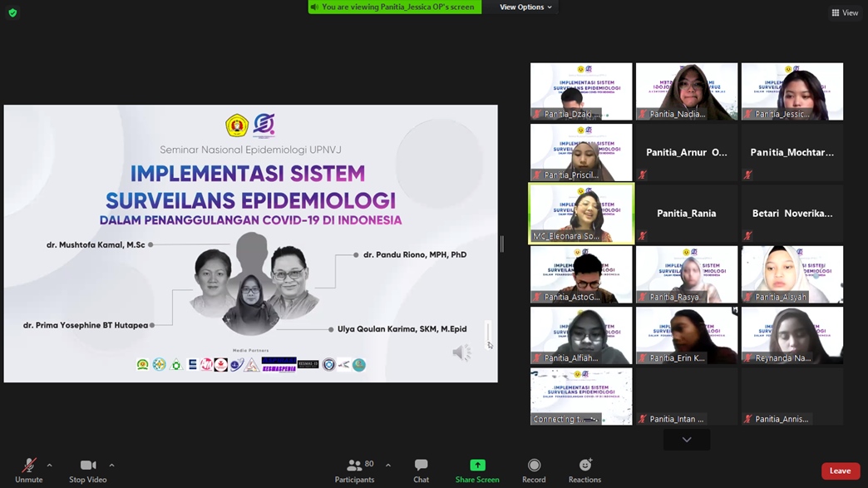
Task: Click the screen-viewing green notification banner
Action: point(395,7)
